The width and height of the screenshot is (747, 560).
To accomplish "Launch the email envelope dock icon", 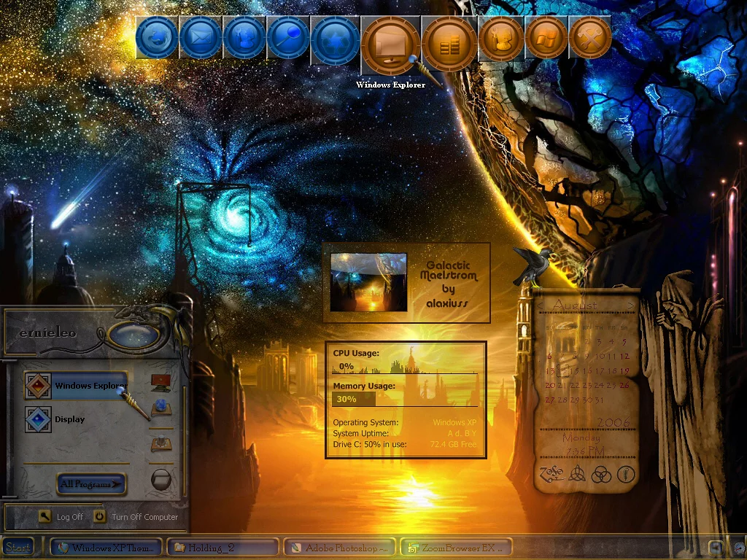I will pyautogui.click(x=200, y=37).
